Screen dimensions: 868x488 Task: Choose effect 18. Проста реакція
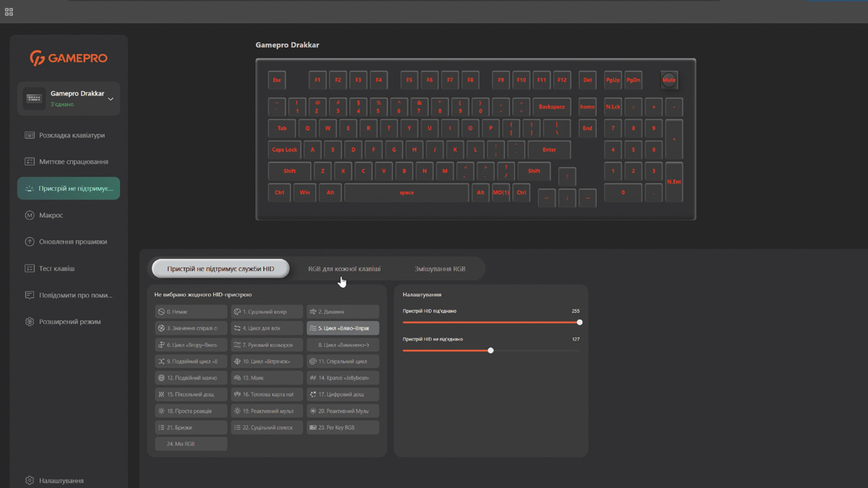pyautogui.click(x=191, y=411)
